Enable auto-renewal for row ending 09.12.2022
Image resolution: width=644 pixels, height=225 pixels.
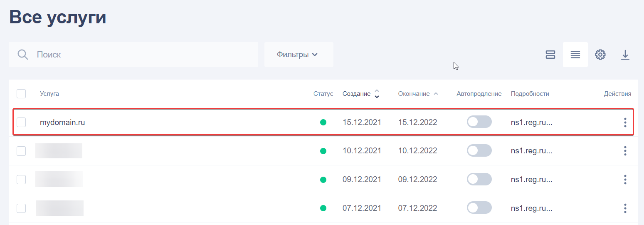[x=479, y=179]
